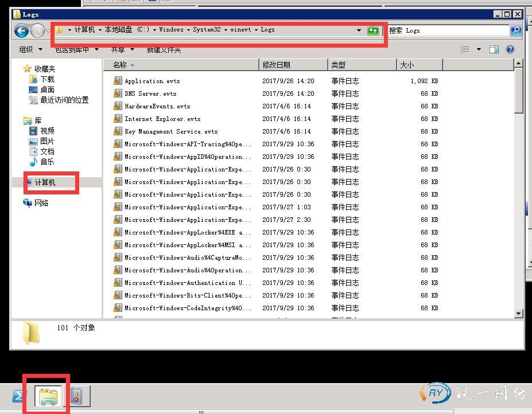
Task: Click the Back navigation arrow button
Action: (x=21, y=31)
